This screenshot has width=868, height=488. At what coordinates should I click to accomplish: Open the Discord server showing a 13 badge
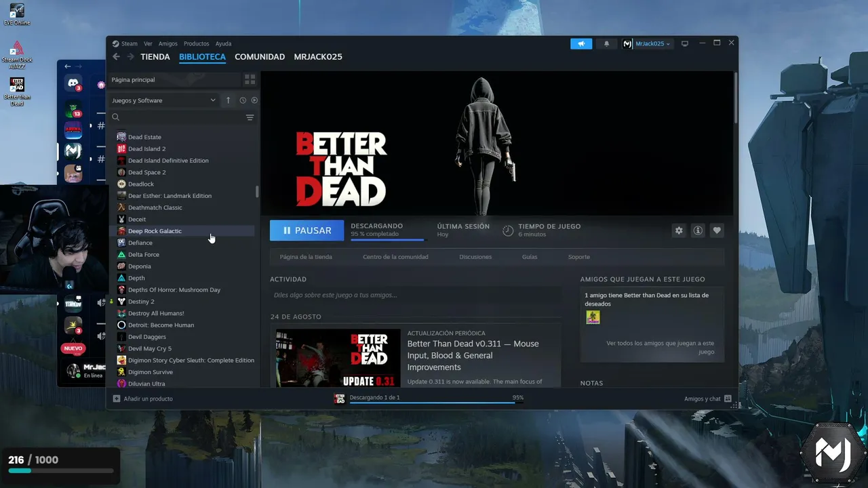(73, 108)
